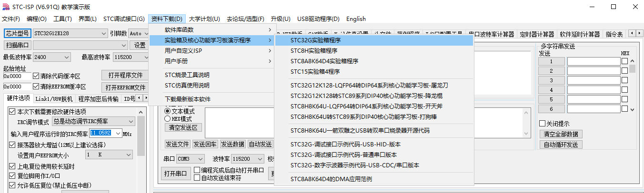
Task: Toggle 复位脚用作I/O口 checkbox
Action: [x=12, y=176]
